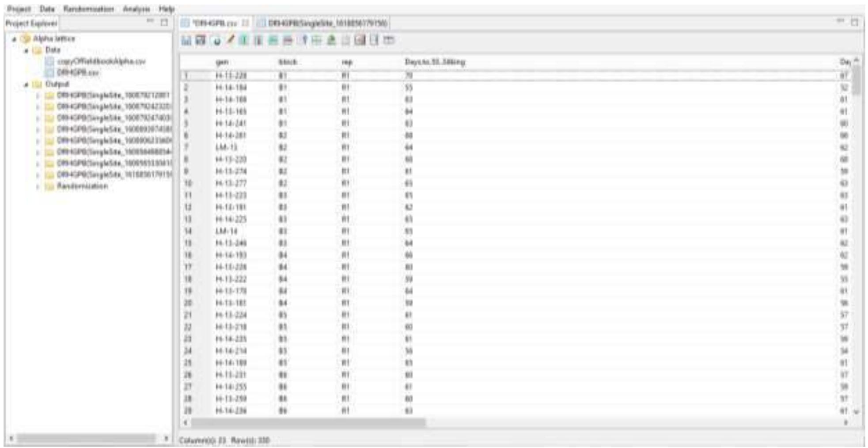Click the maroon delete-column toolbar icon
The image size is (868, 448).
pyautogui.click(x=258, y=42)
